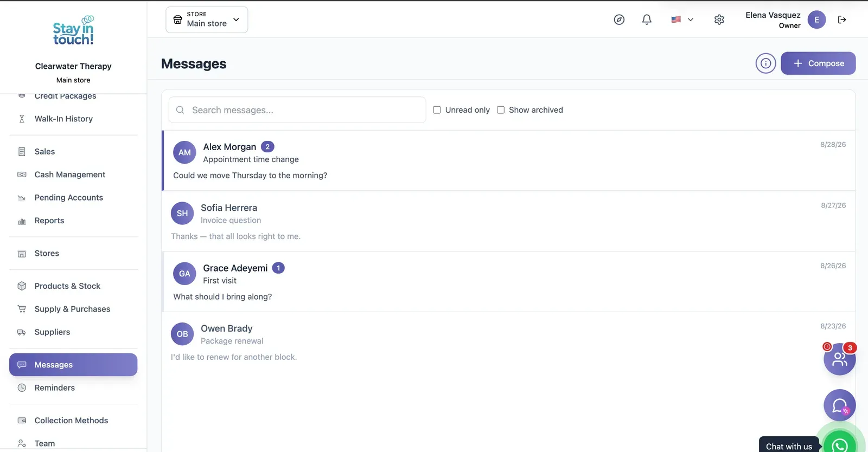
Task: Open Collection Methods
Action: [x=73, y=421]
